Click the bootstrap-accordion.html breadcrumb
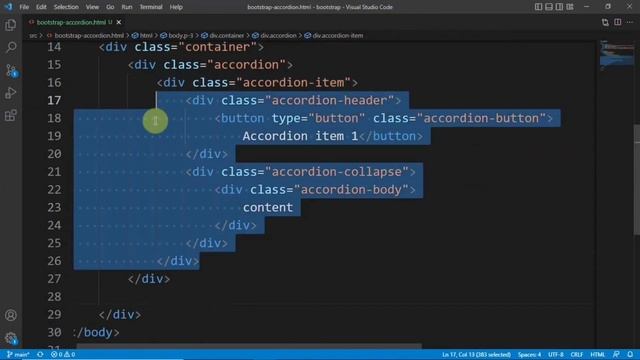640x360 pixels. click(89, 36)
